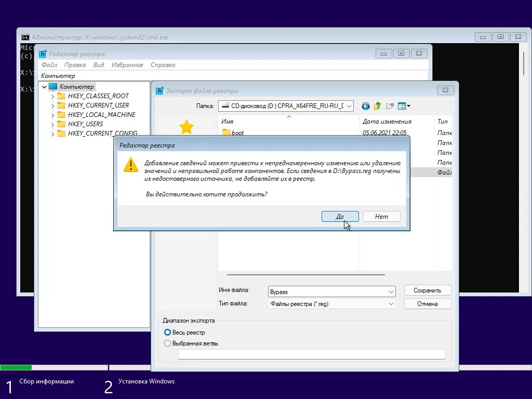The width and height of the screenshot is (532, 399).
Task: Sort by Тип column header
Action: tap(443, 121)
